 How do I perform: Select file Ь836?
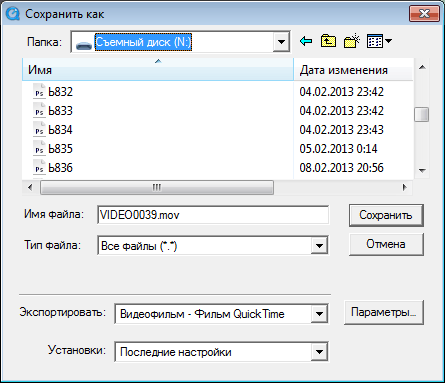click(60, 167)
